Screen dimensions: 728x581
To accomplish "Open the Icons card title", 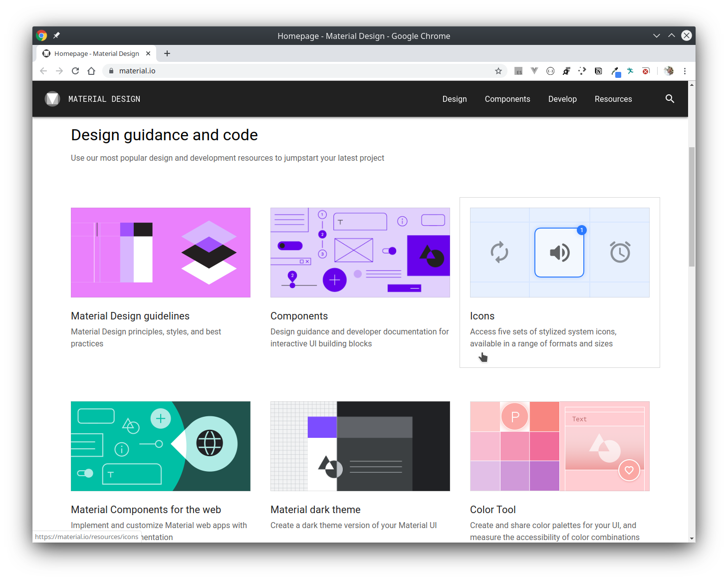I will 482,316.
